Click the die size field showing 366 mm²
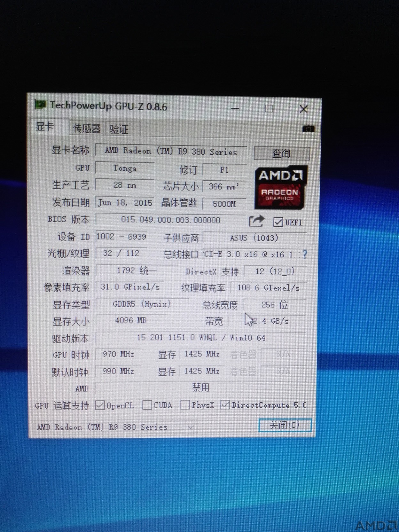 tap(224, 186)
